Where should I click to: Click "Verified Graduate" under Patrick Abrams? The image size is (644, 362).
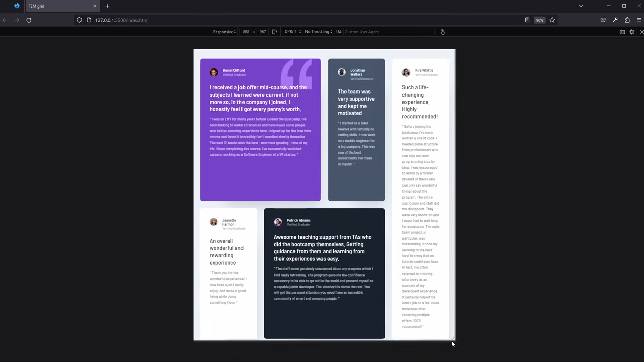[298, 225]
